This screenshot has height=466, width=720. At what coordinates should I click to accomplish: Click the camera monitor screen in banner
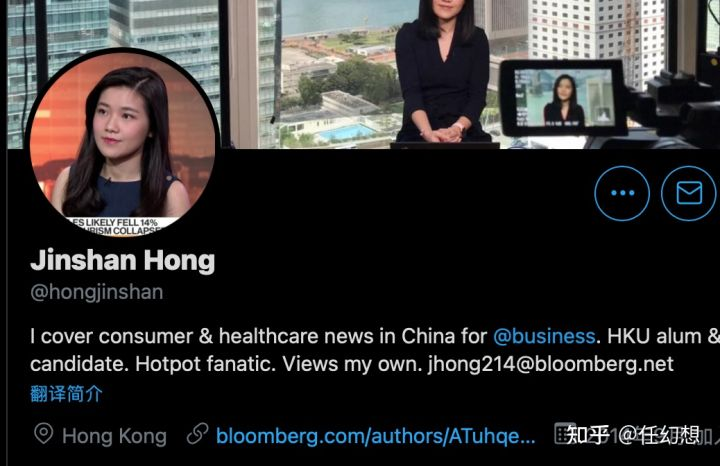click(563, 98)
